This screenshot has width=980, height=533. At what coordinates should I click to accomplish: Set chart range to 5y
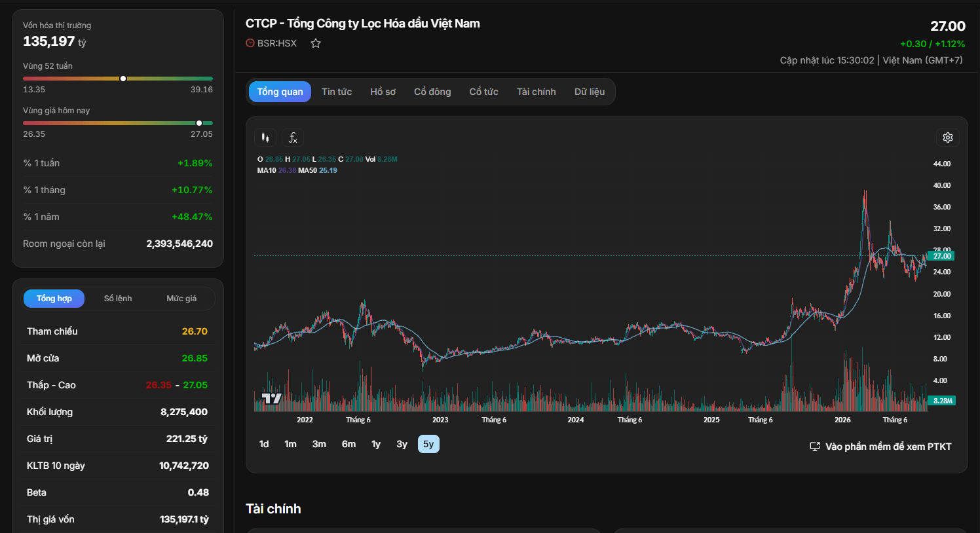tap(428, 444)
